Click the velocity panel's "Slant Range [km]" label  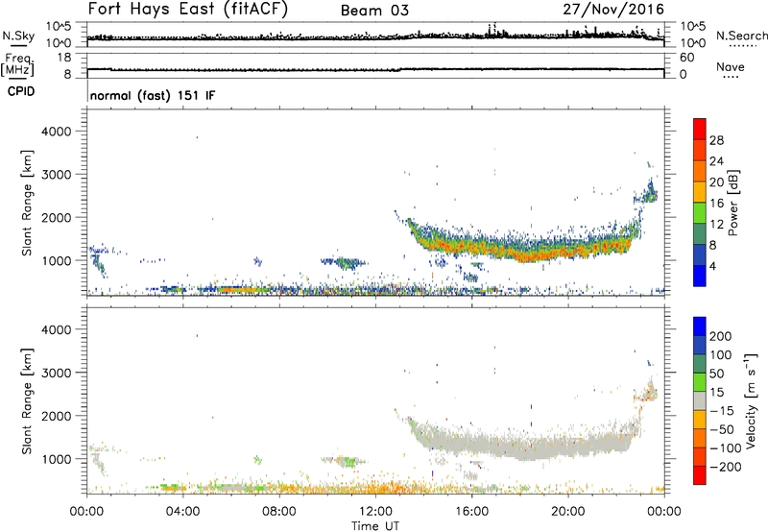pos(27,401)
